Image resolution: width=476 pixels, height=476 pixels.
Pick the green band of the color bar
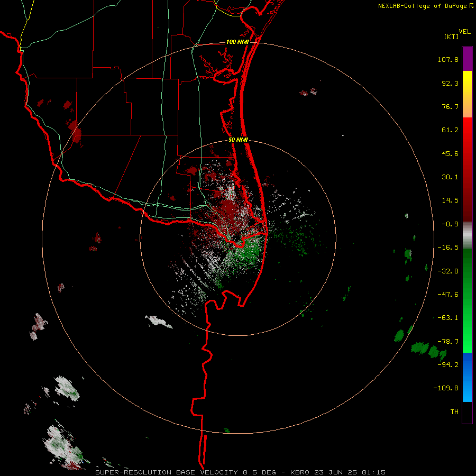pos(467,300)
